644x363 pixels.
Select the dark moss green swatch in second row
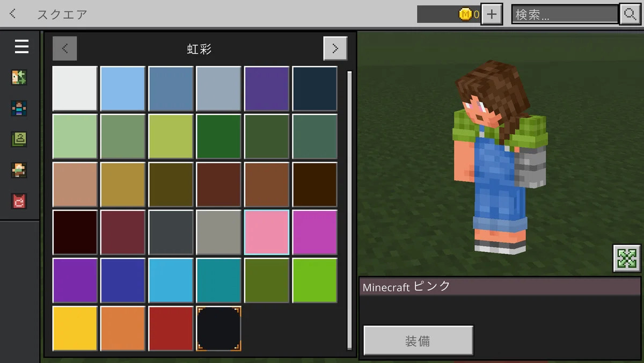(x=267, y=136)
